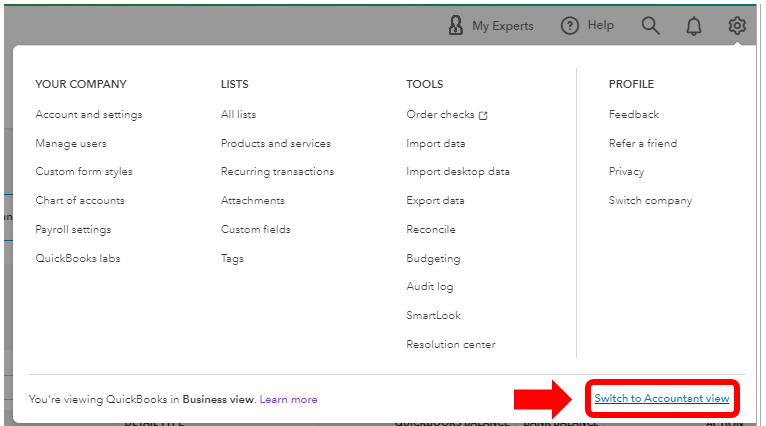The image size is (766, 426).
Task: Open the Audit log
Action: pyautogui.click(x=430, y=286)
